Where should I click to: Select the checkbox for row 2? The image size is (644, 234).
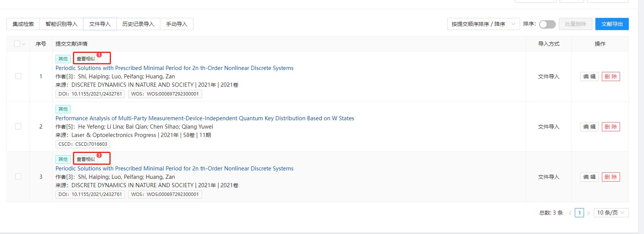coord(18,126)
